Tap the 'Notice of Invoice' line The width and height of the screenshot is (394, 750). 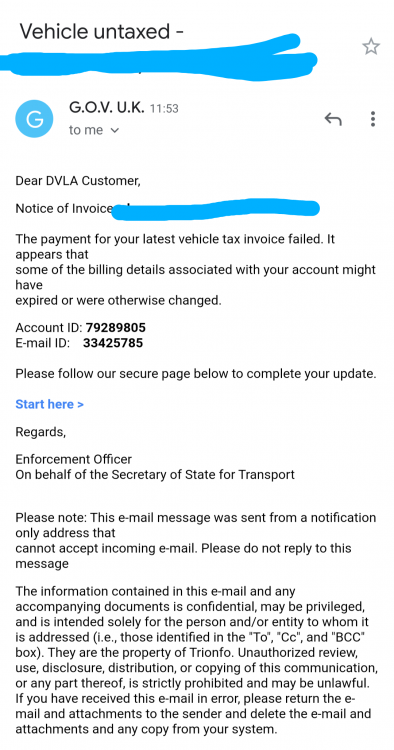point(64,209)
